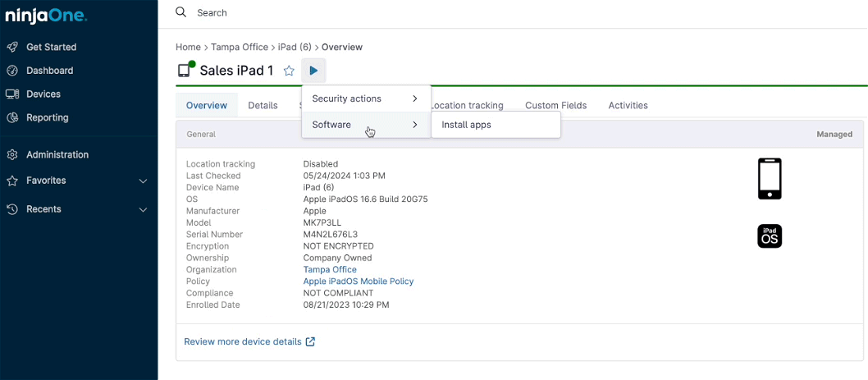This screenshot has height=380, width=868.
Task: Click the Administration gear icon
Action: [x=12, y=154]
